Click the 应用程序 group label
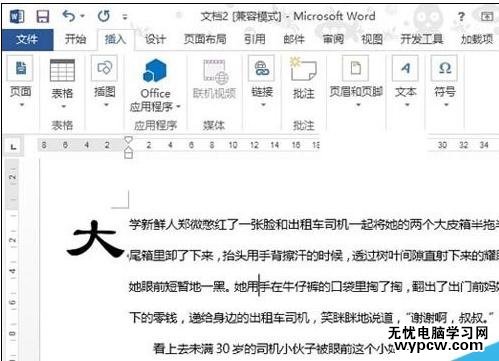 click(155, 125)
